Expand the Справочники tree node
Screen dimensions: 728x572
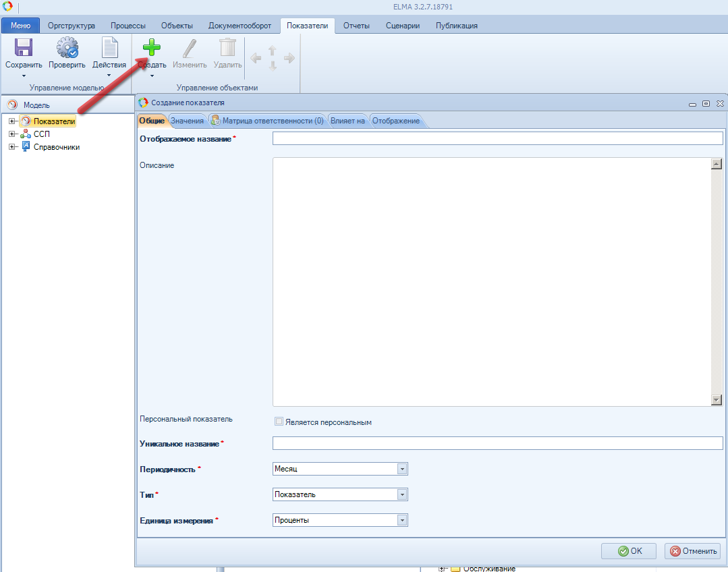12,147
